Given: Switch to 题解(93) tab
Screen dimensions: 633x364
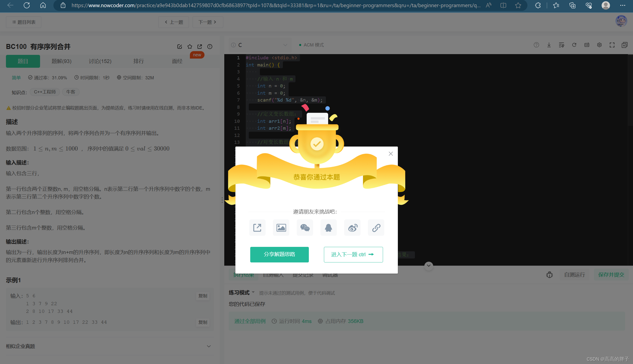Looking at the screenshot, I should 62,61.
